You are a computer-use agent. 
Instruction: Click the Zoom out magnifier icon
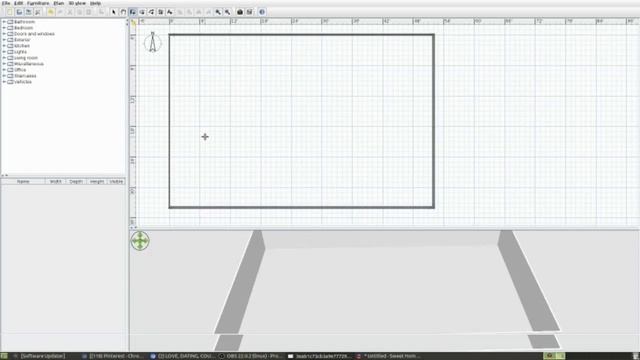(228, 12)
